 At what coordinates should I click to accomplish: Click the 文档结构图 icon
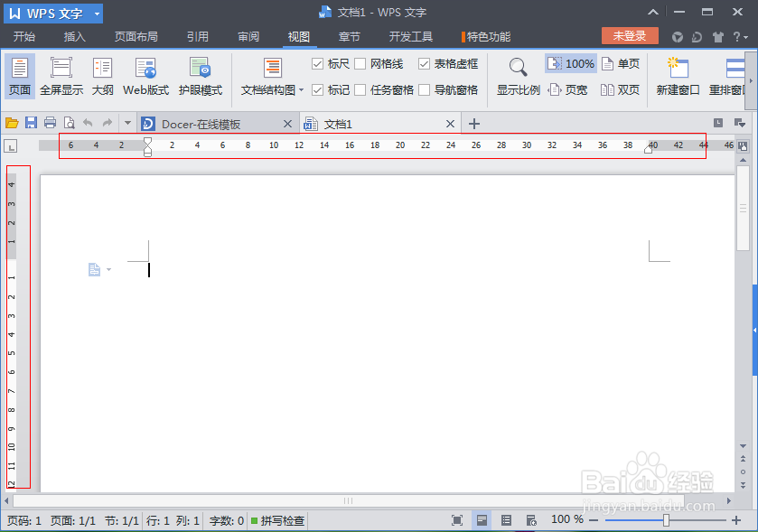click(x=273, y=69)
